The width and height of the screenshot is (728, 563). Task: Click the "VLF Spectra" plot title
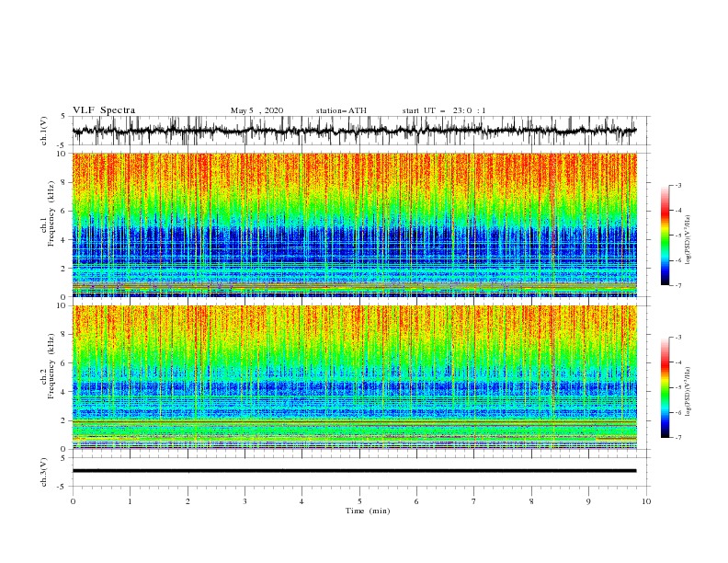[x=104, y=110]
